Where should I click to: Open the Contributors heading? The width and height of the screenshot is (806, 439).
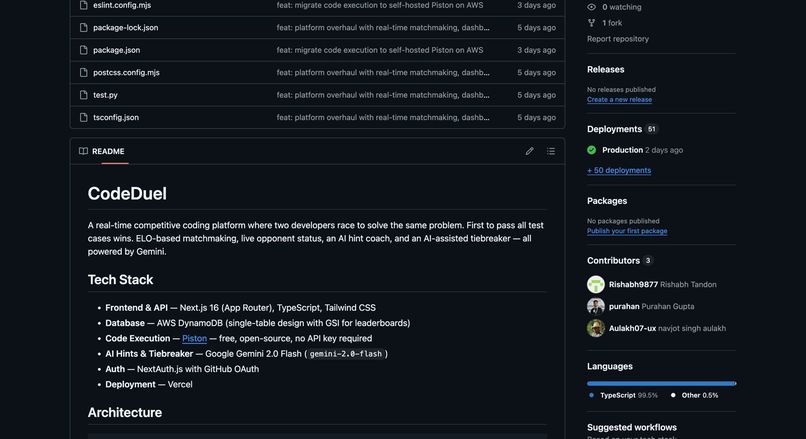613,261
